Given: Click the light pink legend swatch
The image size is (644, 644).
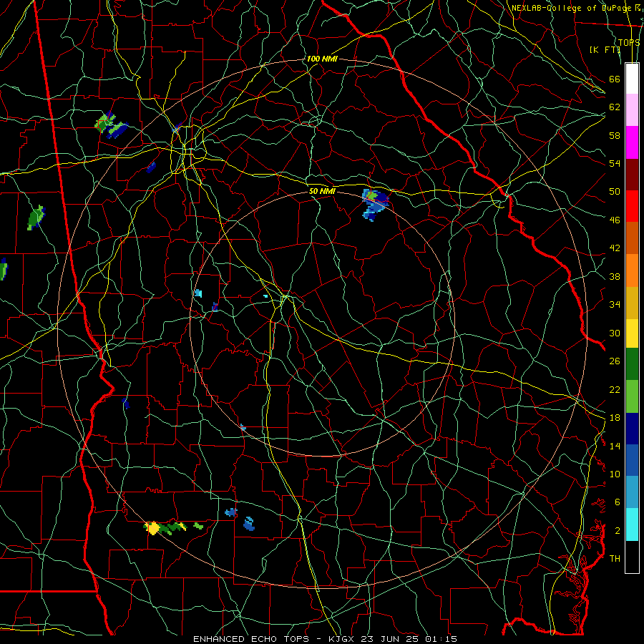Looking at the screenshot, I should [632, 110].
